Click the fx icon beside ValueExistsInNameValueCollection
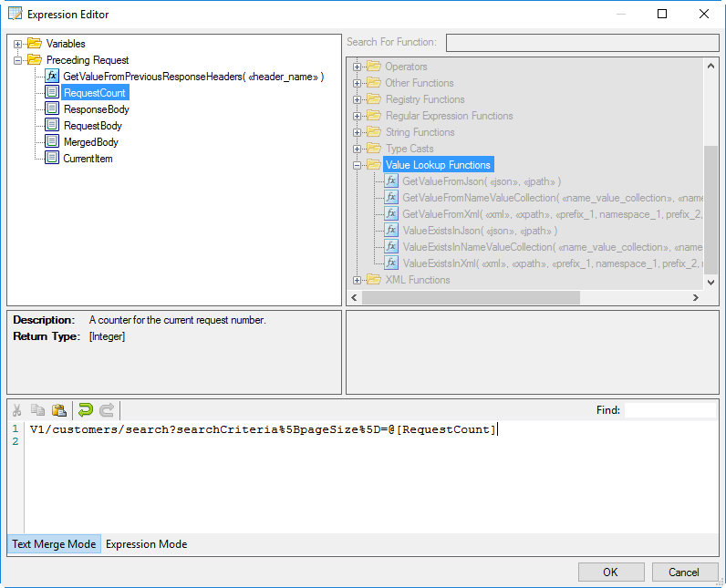The width and height of the screenshot is (726, 588). tap(391, 246)
